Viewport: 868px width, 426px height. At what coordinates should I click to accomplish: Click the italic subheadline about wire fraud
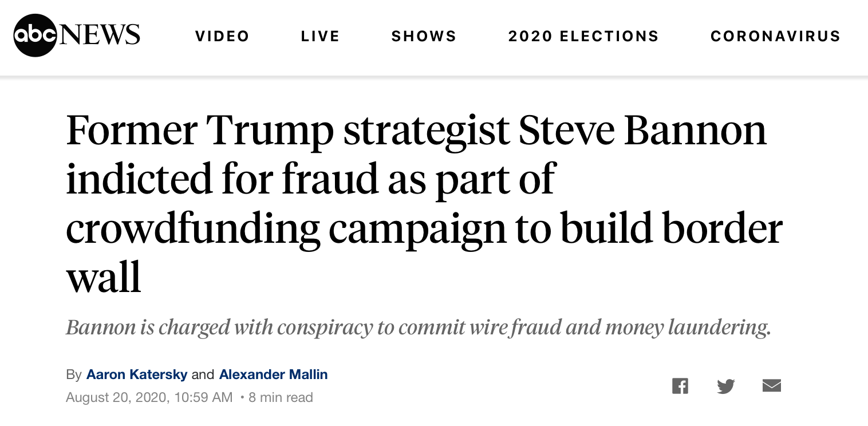click(419, 328)
